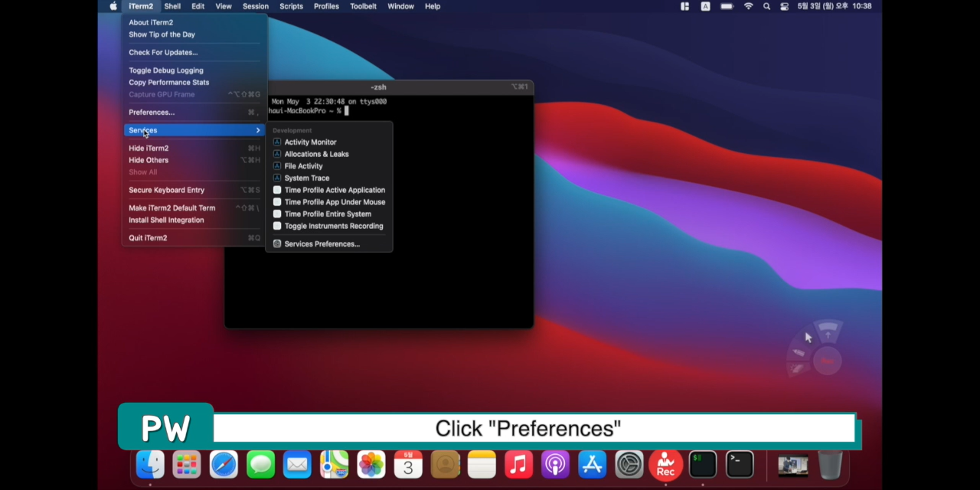Click the red Rec recorder dock icon
Image resolution: width=980 pixels, height=490 pixels.
coord(666,464)
